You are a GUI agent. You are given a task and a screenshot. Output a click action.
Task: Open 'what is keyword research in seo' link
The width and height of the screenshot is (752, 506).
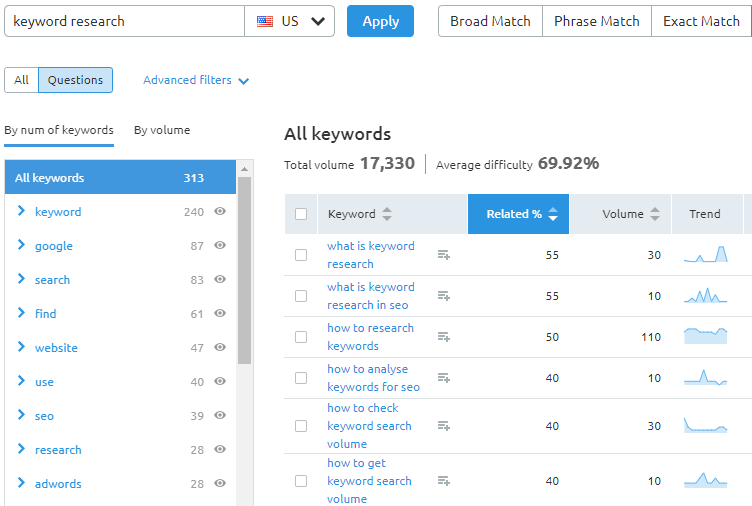point(371,296)
